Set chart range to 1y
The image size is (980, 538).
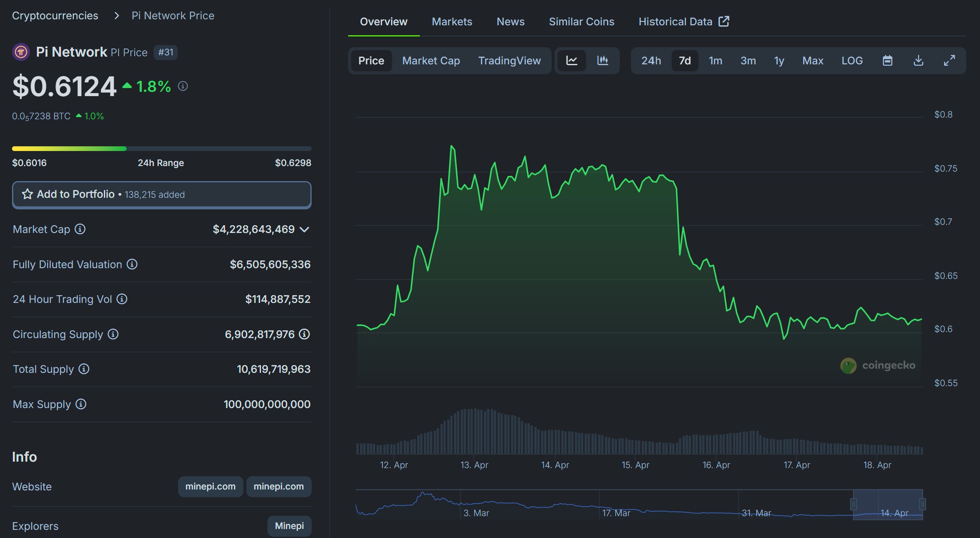779,60
